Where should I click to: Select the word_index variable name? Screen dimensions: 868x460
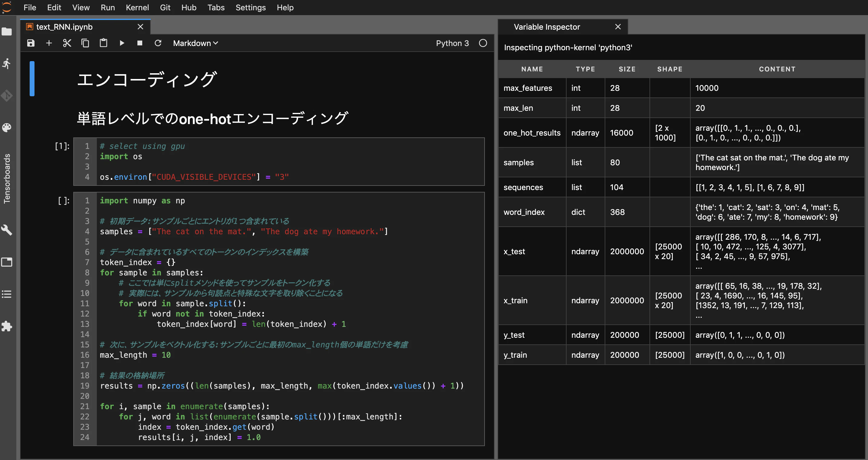pyautogui.click(x=524, y=212)
